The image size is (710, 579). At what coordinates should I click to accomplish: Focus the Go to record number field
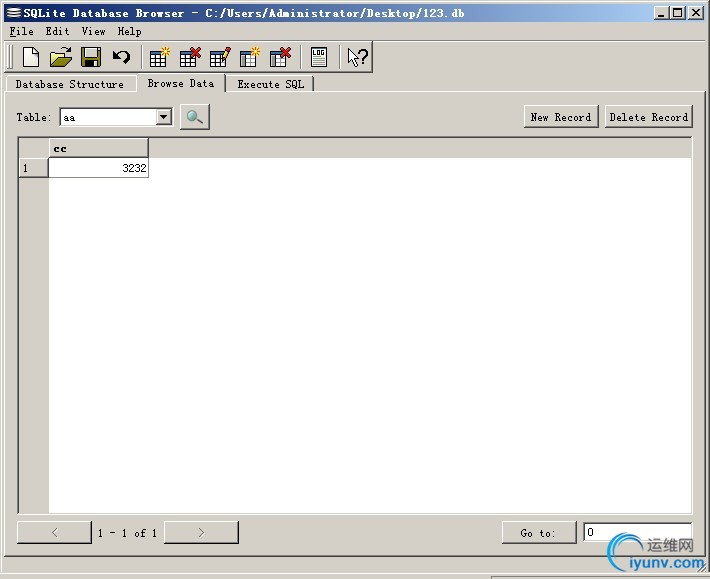pos(637,532)
